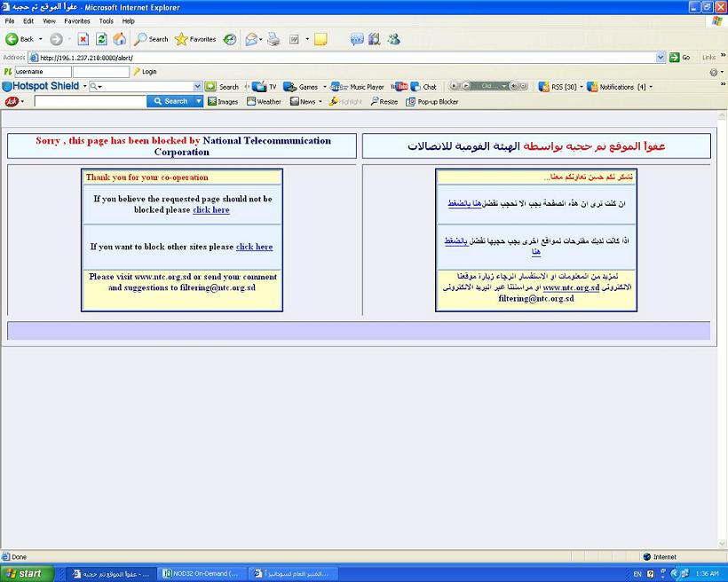Click the YouTube toolbar icon
This screenshot has width=728, height=582.
point(400,86)
